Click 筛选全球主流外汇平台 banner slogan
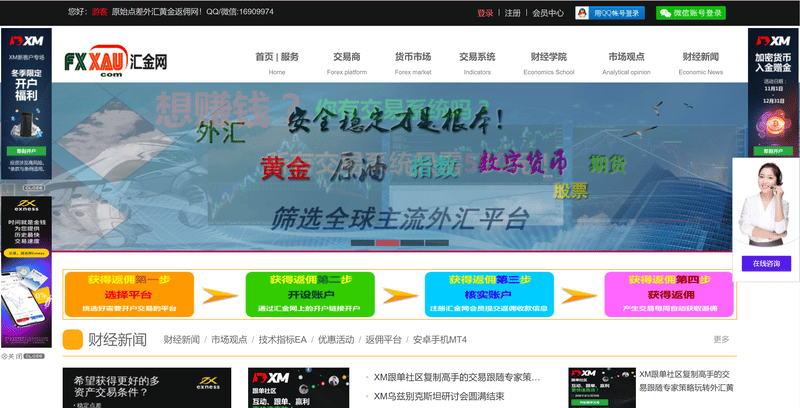Viewport: 800px width, 408px height. pos(399,219)
